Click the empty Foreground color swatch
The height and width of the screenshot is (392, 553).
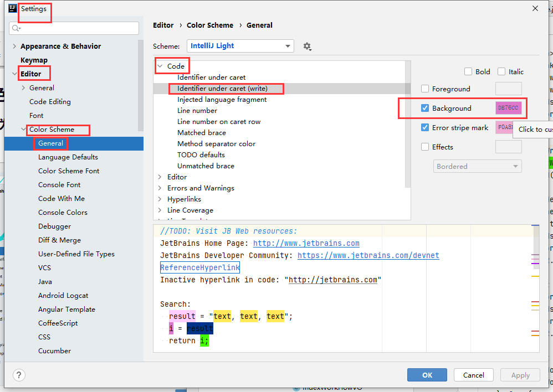pos(508,89)
